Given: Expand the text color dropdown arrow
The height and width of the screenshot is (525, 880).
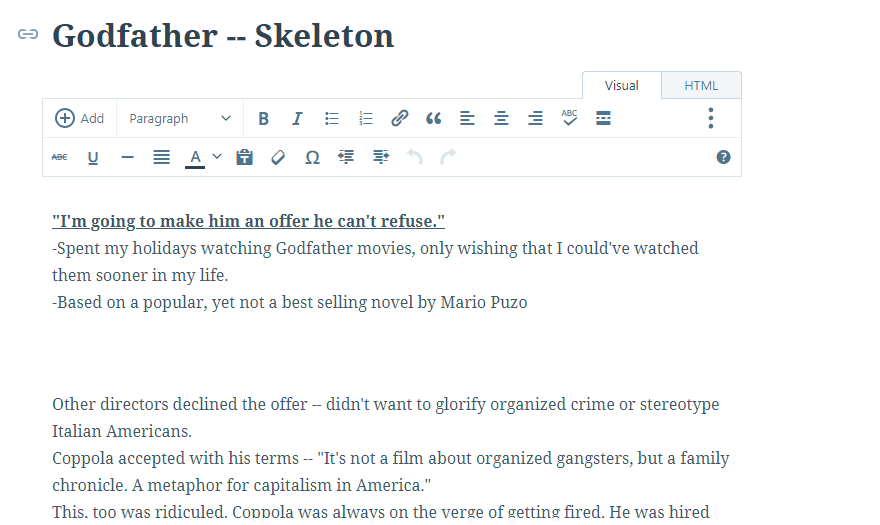Looking at the screenshot, I should pos(217,157).
